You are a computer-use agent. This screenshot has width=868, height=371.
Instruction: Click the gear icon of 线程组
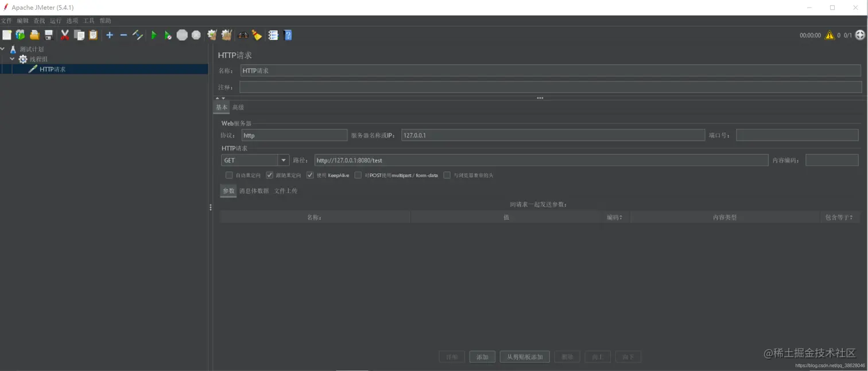[23, 59]
